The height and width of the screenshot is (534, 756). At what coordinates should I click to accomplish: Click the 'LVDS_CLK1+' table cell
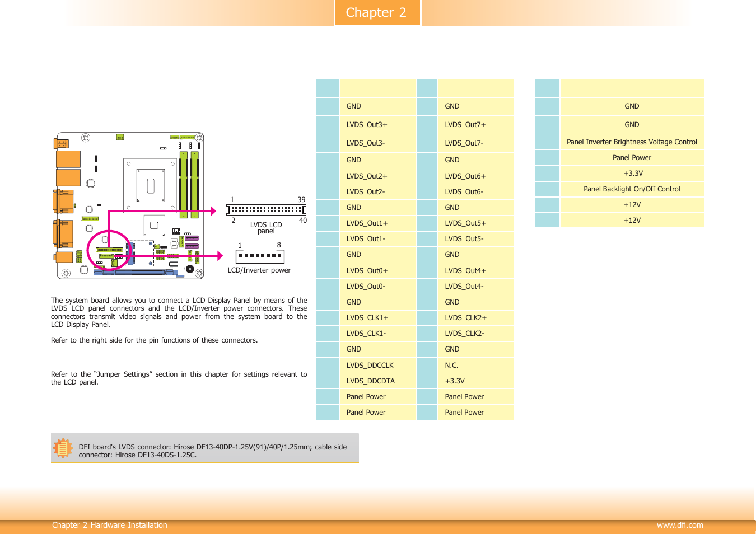[x=377, y=318]
